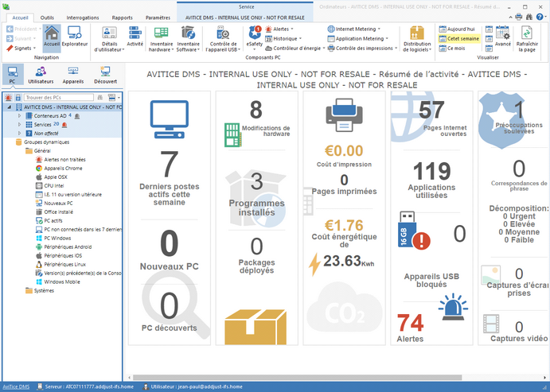
Task: Click the package box icon in the dashboard
Action: [x=255, y=327]
